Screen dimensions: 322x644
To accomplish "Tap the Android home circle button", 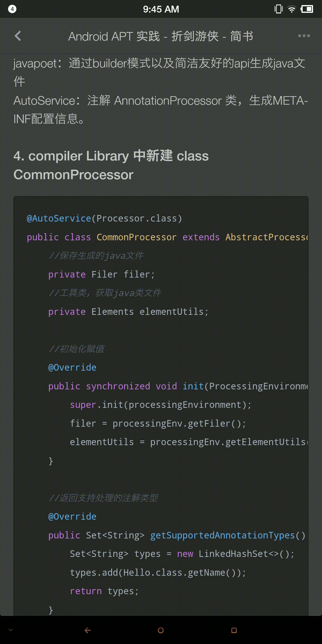I will pos(161,630).
